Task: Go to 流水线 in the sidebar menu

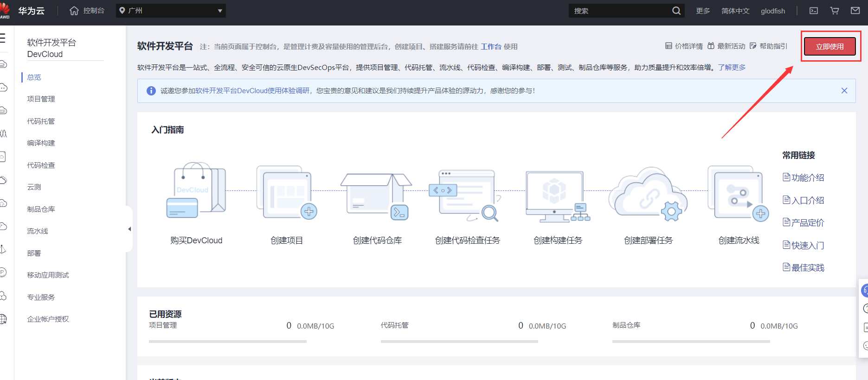Action: coord(38,231)
